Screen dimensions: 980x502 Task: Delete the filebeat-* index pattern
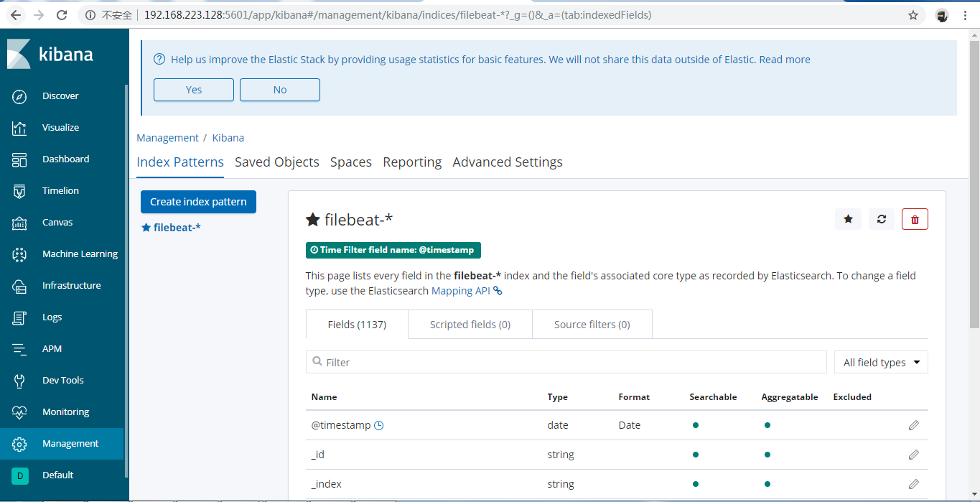click(915, 219)
